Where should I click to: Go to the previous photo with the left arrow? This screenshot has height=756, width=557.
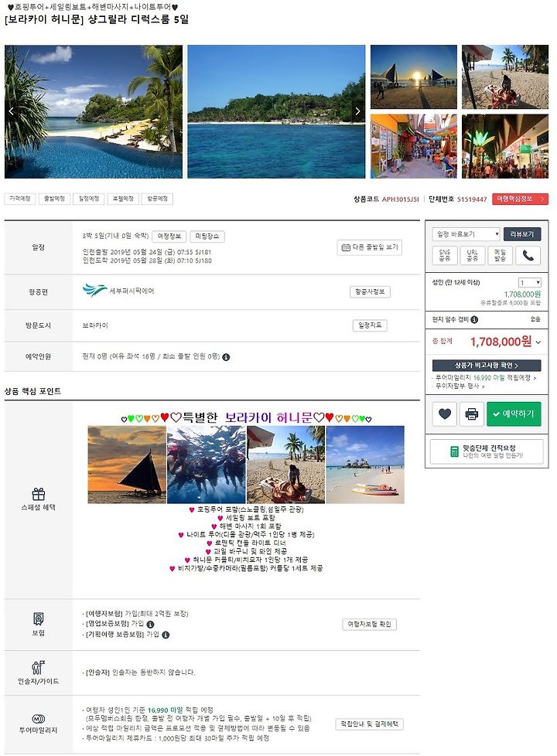click(11, 111)
